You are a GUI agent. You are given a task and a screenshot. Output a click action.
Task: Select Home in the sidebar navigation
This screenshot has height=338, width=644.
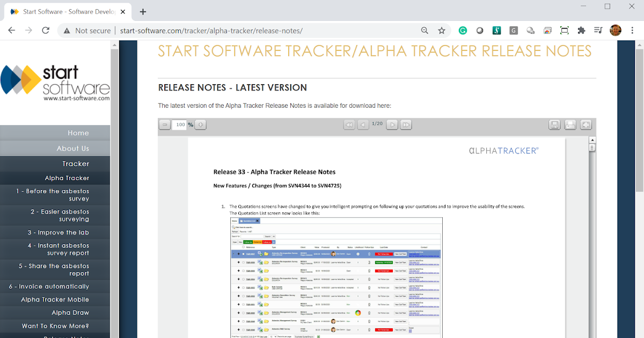(x=78, y=133)
